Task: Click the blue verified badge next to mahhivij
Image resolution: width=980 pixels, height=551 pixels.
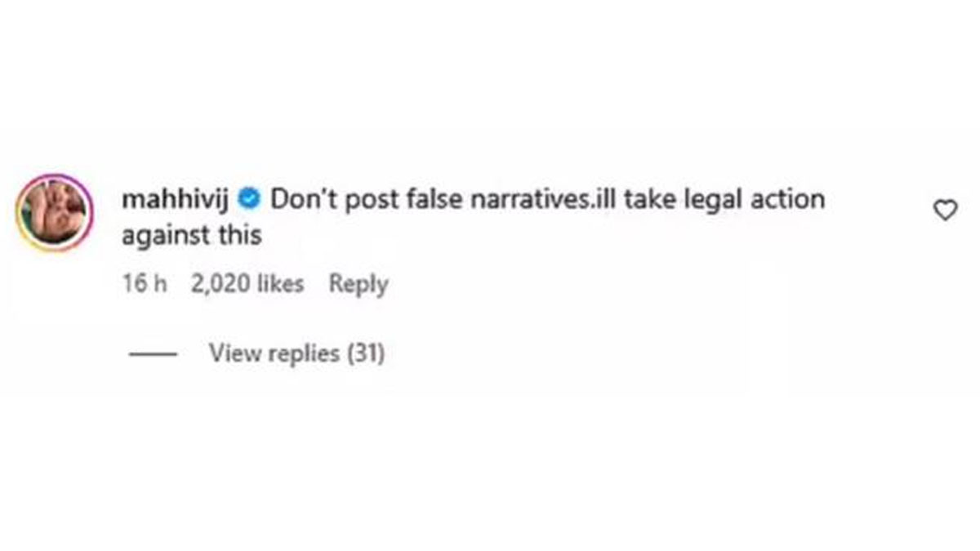Action: tap(252, 198)
